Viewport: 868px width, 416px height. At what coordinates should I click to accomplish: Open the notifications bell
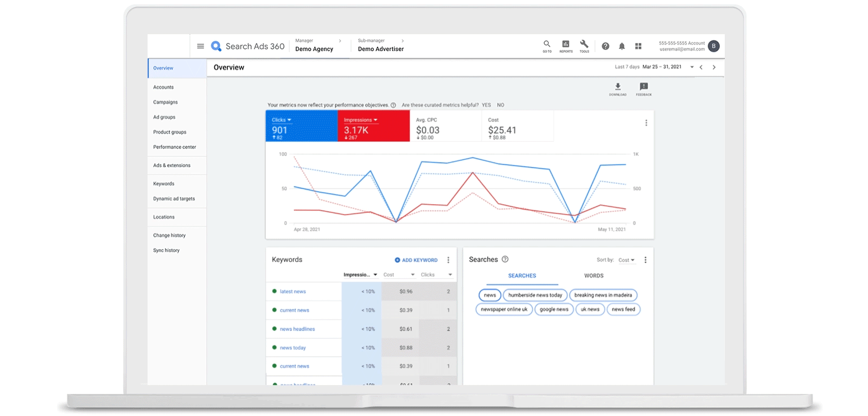[x=622, y=46]
